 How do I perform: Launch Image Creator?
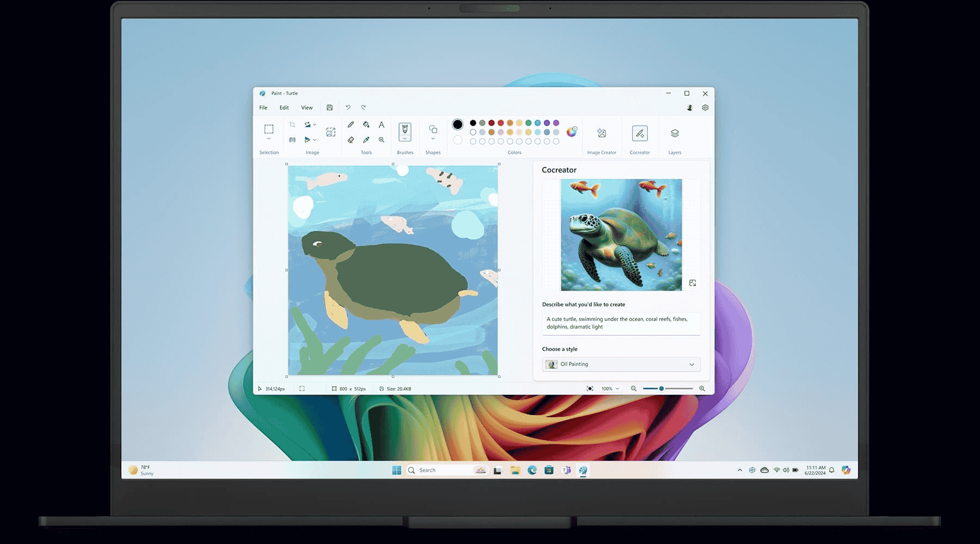pyautogui.click(x=602, y=133)
